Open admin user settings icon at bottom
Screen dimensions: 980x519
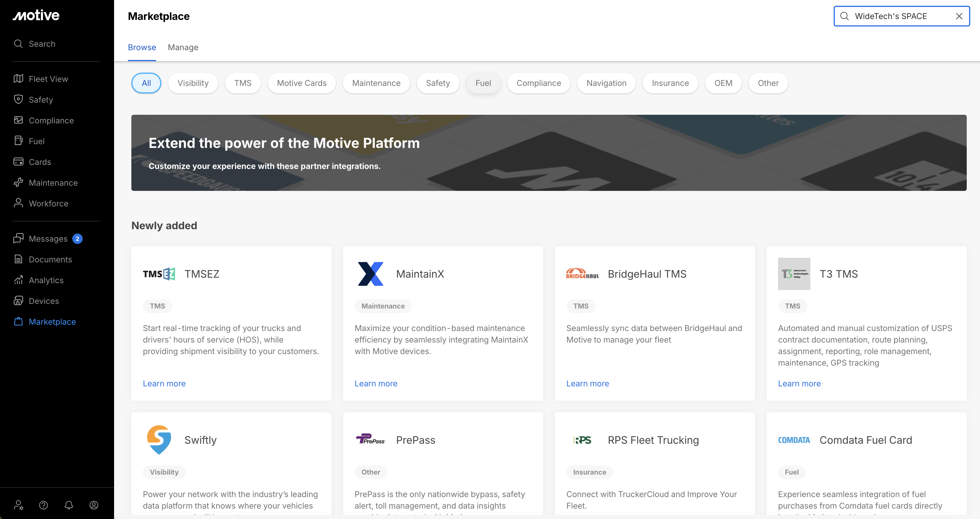tap(18, 505)
